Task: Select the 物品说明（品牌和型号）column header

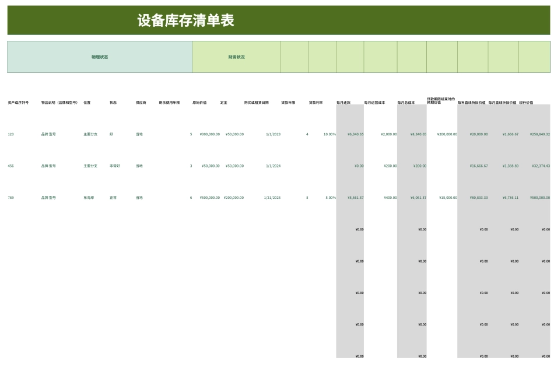Action: coord(59,103)
